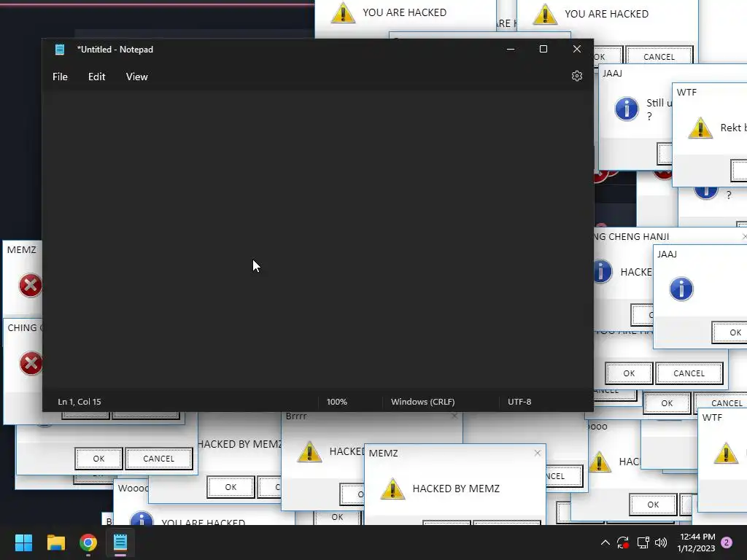Click OK under the HACKED BY MEMZ text left of Brrrr
The width and height of the screenshot is (747, 560).
(231, 487)
